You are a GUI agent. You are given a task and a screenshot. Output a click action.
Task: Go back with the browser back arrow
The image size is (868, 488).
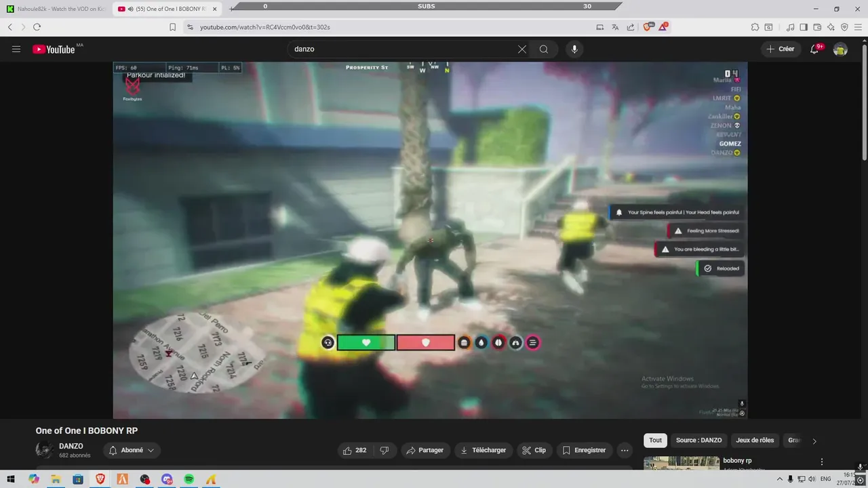pos(10,27)
